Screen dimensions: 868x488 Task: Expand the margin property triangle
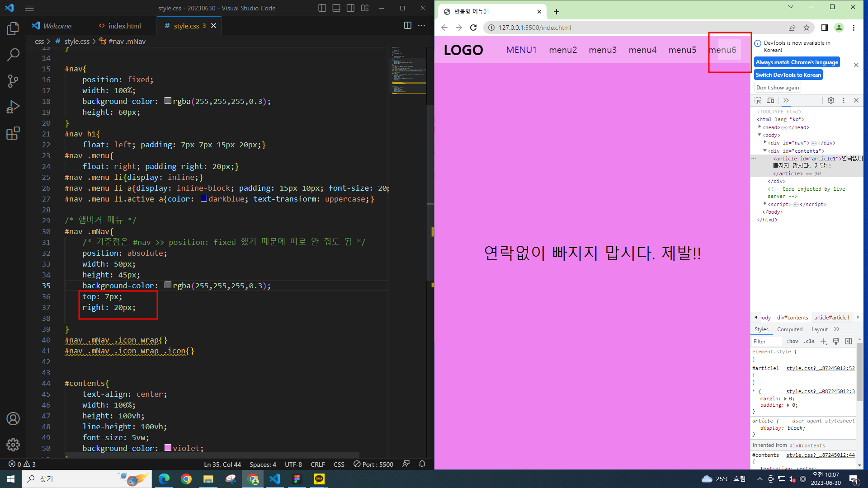point(785,399)
